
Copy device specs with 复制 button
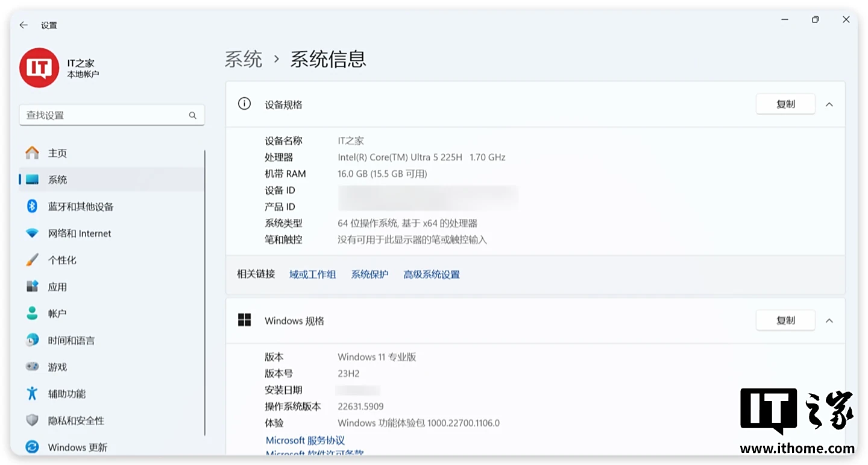(785, 104)
